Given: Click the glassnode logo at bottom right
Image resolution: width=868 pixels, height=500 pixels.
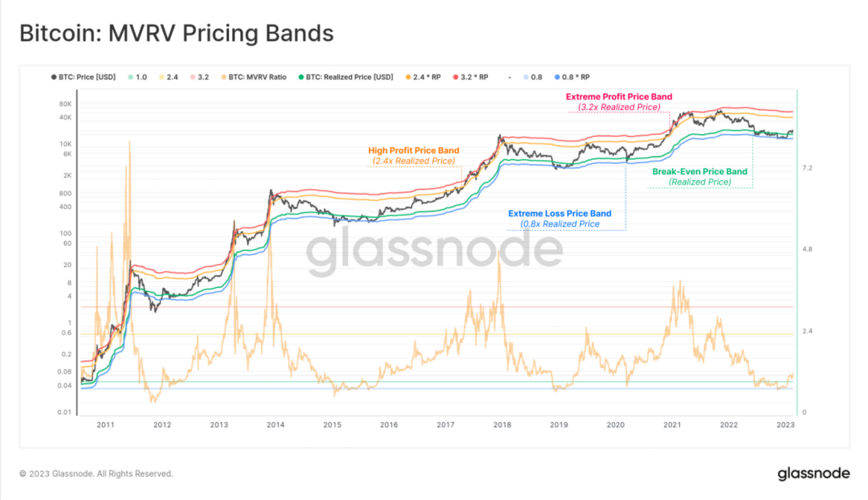Looking at the screenshot, I should 813,473.
